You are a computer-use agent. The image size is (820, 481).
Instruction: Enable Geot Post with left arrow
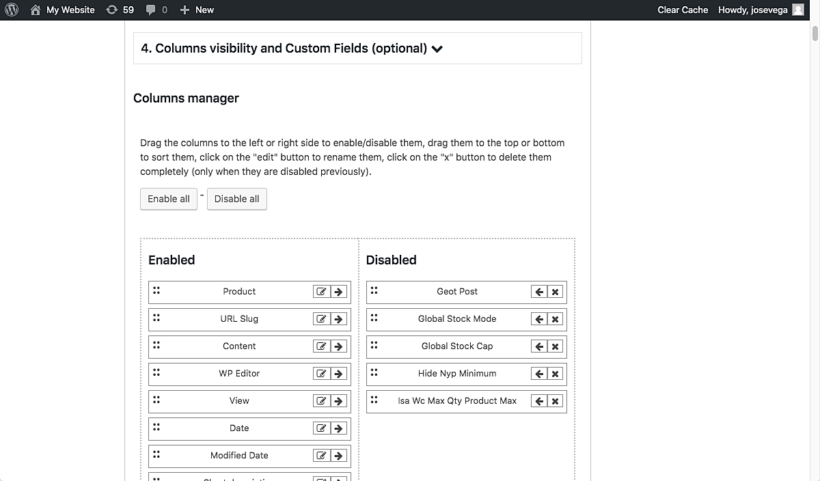(539, 292)
